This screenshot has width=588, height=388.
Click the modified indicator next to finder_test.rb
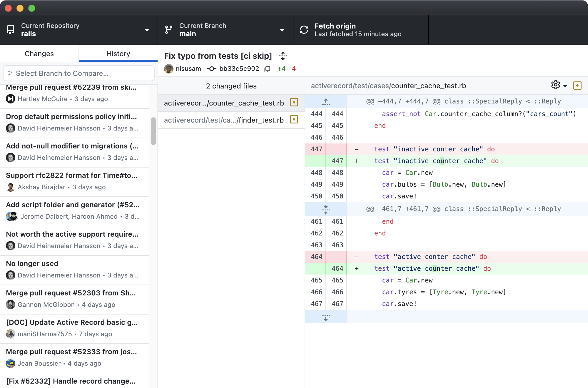pos(294,120)
